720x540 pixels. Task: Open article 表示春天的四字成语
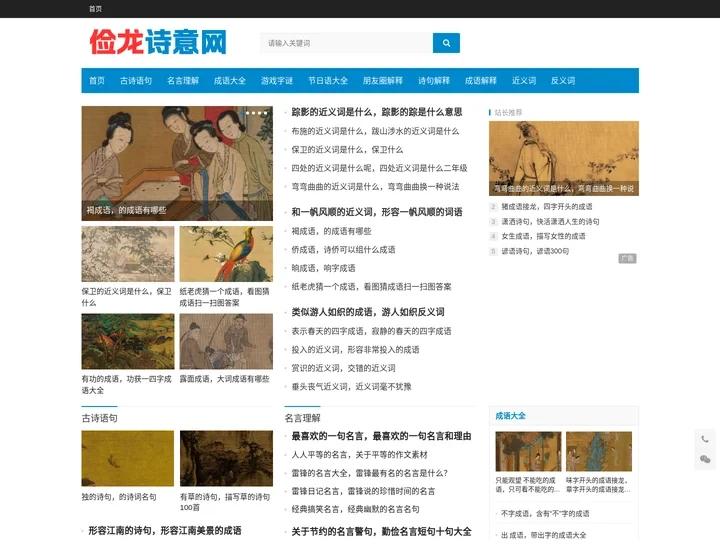tap(371, 331)
